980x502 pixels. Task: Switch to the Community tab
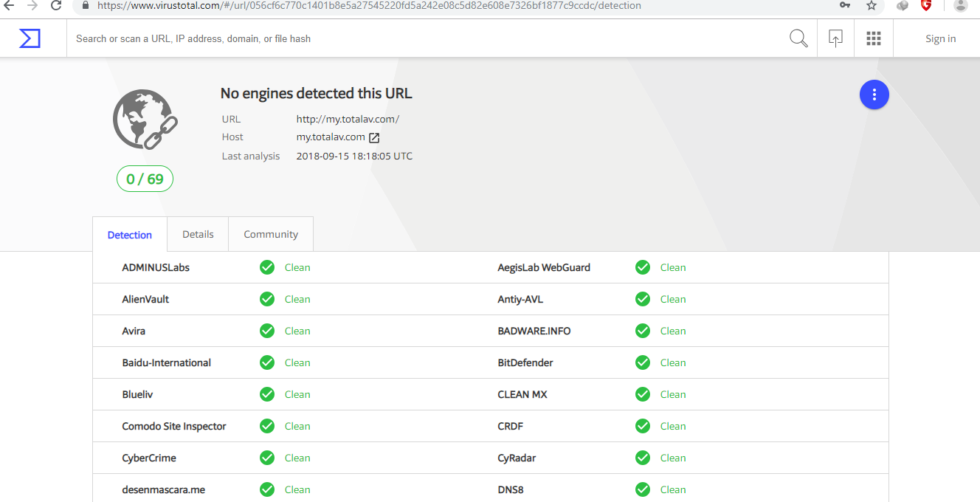[x=271, y=234]
